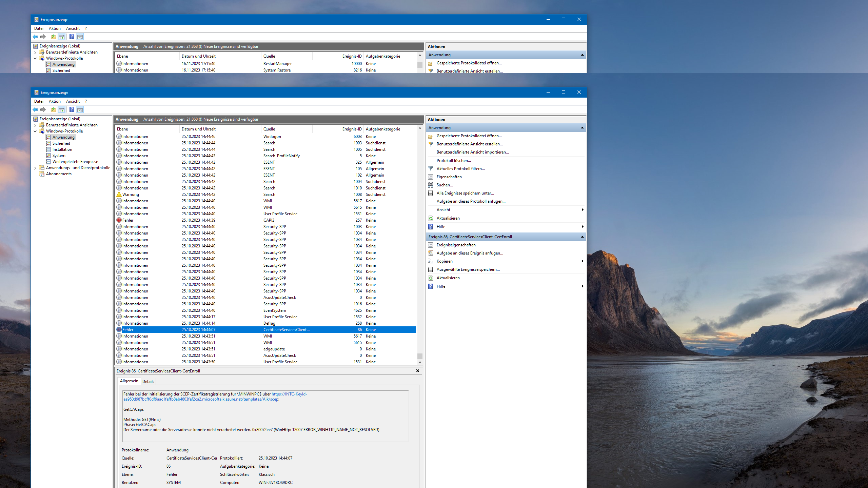This screenshot has width=868, height=488.
Task: Click the green Aktualisieren icon under Ansicht
Action: pos(431,218)
